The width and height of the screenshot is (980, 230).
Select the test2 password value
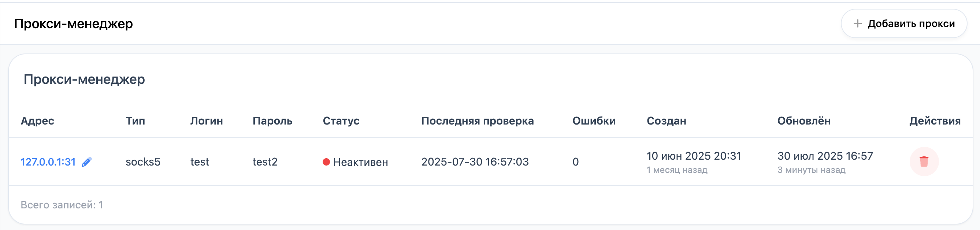tap(265, 162)
